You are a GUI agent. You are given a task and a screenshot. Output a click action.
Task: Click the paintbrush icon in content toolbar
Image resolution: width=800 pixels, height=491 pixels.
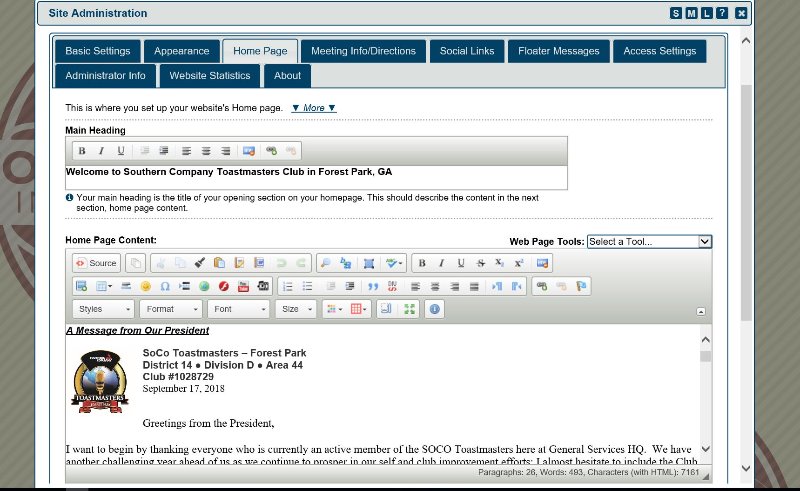coord(199,263)
